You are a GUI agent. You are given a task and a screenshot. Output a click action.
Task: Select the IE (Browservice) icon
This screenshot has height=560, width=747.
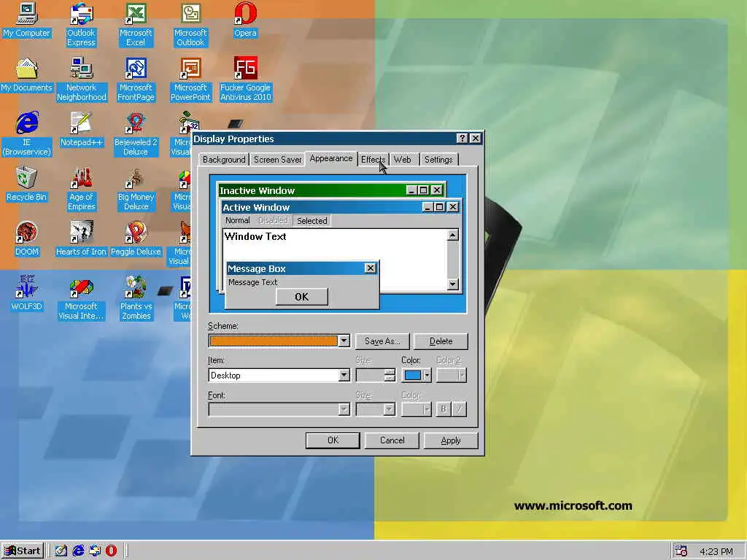tap(27, 134)
